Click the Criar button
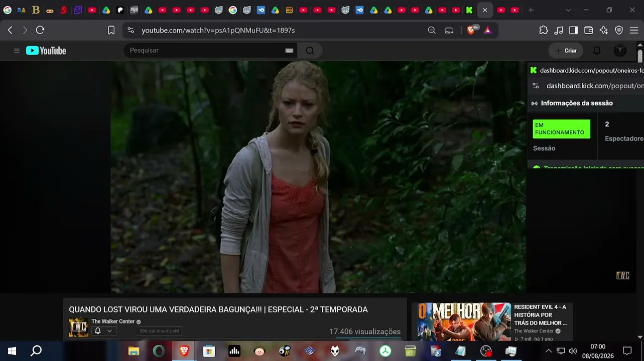The image size is (644, 361). (x=566, y=51)
